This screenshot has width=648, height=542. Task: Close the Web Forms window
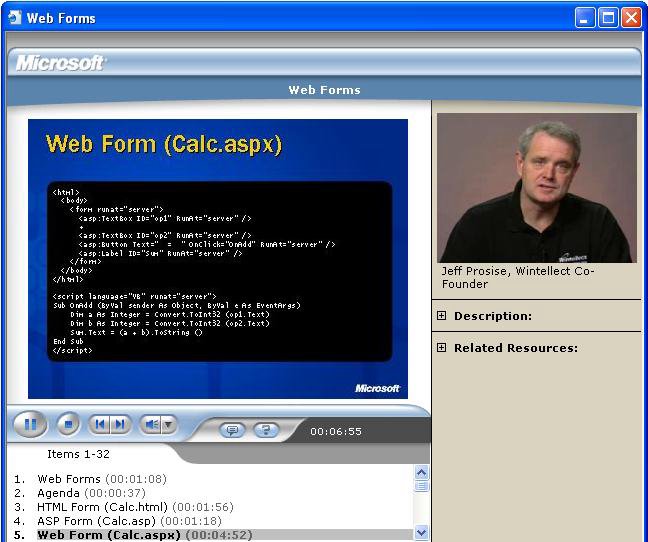(631, 18)
